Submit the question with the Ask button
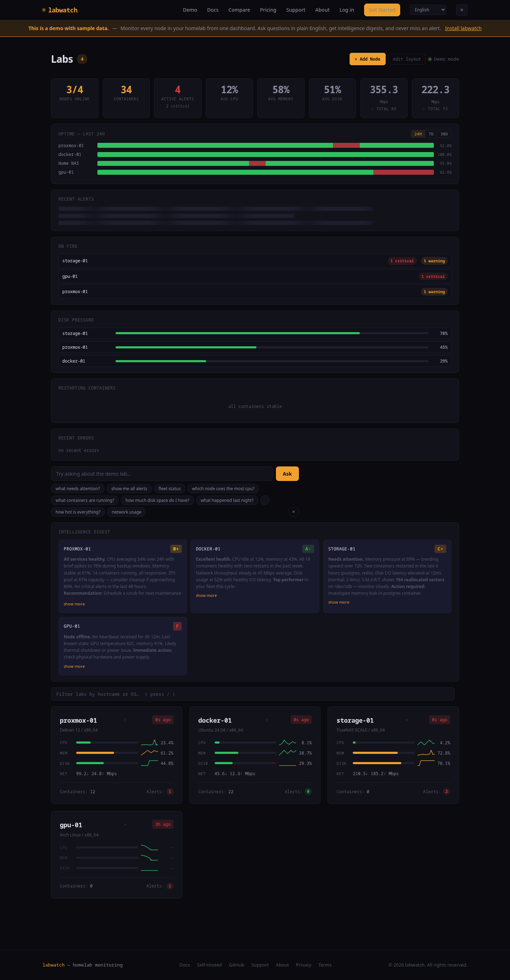The width and height of the screenshot is (510, 980). click(x=287, y=474)
